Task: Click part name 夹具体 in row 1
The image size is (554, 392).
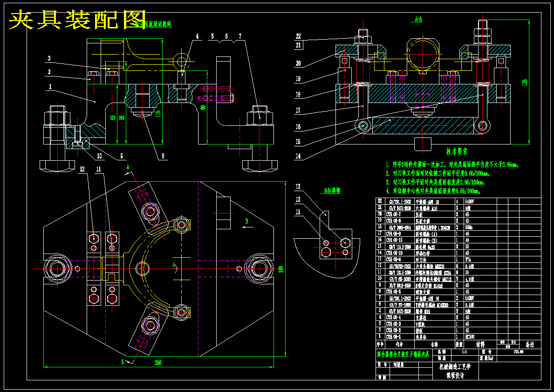Action: click(x=421, y=337)
